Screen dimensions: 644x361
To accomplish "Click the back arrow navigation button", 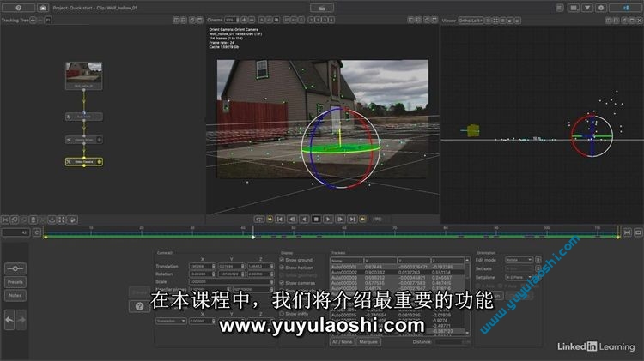I will [9, 320].
